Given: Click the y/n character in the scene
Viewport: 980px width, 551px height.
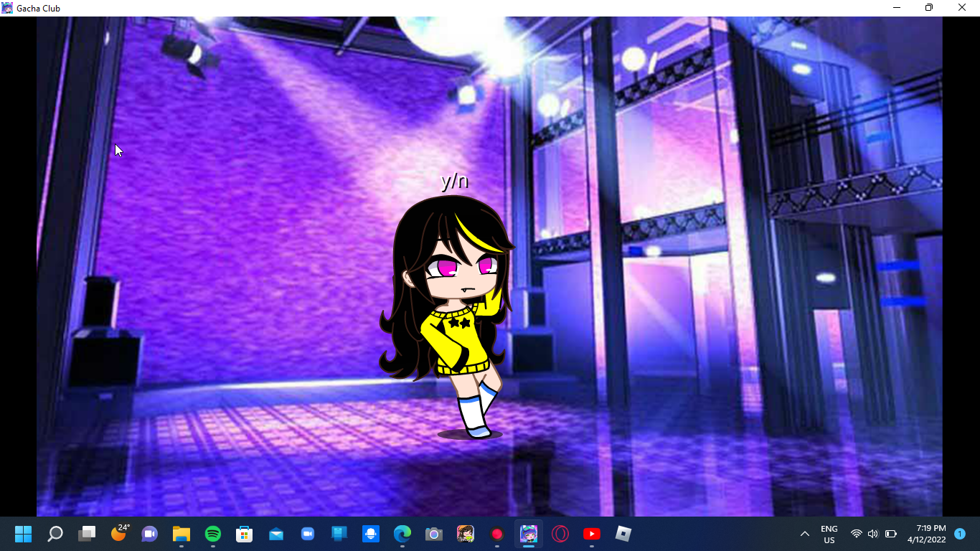Looking at the screenshot, I should pyautogui.click(x=448, y=316).
